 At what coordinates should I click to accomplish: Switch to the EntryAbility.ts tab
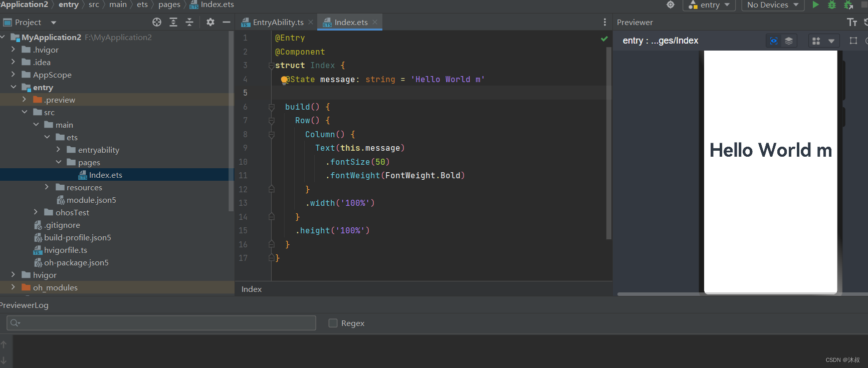coord(278,23)
